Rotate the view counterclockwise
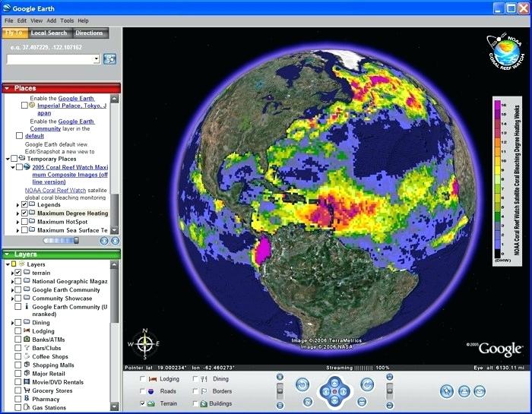The image size is (532, 414). (302, 385)
